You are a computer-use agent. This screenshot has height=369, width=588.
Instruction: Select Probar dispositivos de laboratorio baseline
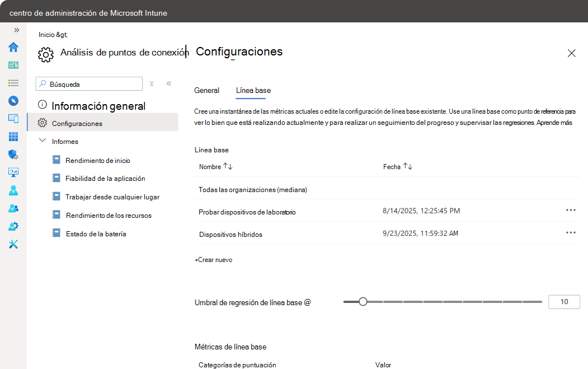click(247, 212)
